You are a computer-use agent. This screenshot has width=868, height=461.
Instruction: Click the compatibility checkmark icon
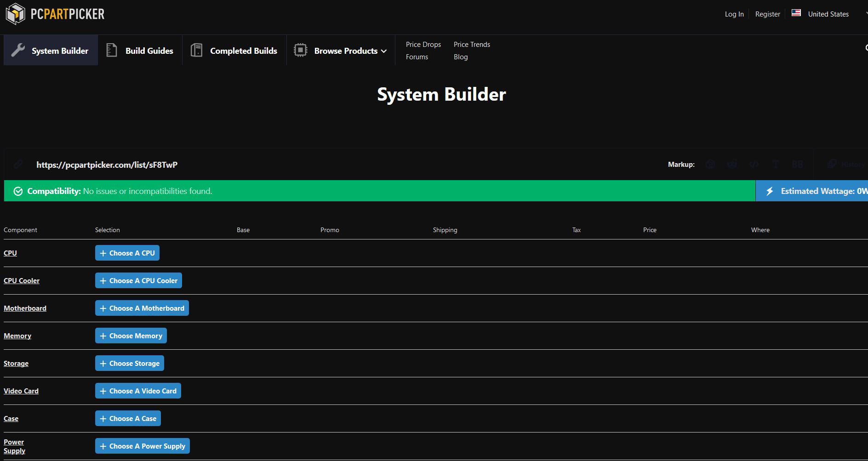tap(18, 191)
